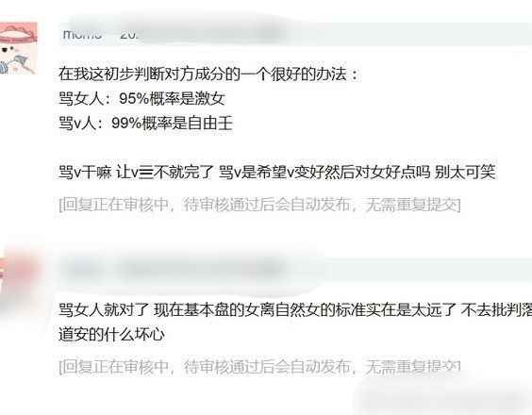Select the line starting with 骂女人就对了
This screenshot has height=415, width=532.
[295, 310]
